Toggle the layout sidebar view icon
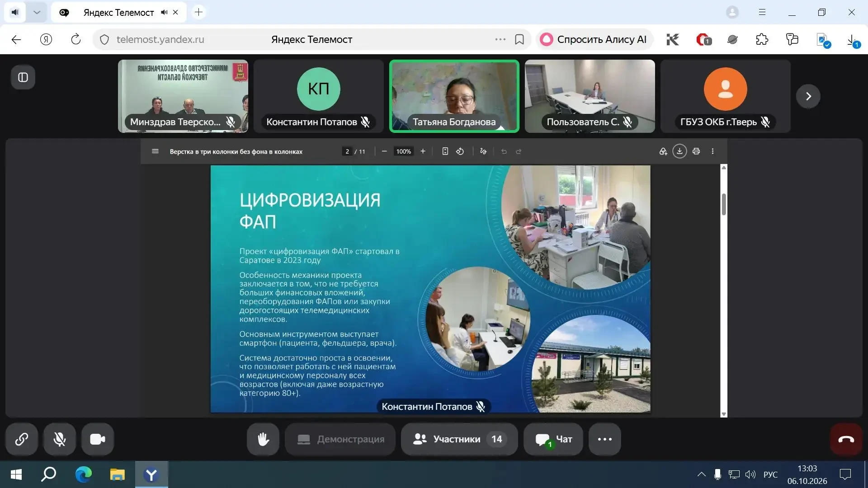868x488 pixels. [23, 77]
